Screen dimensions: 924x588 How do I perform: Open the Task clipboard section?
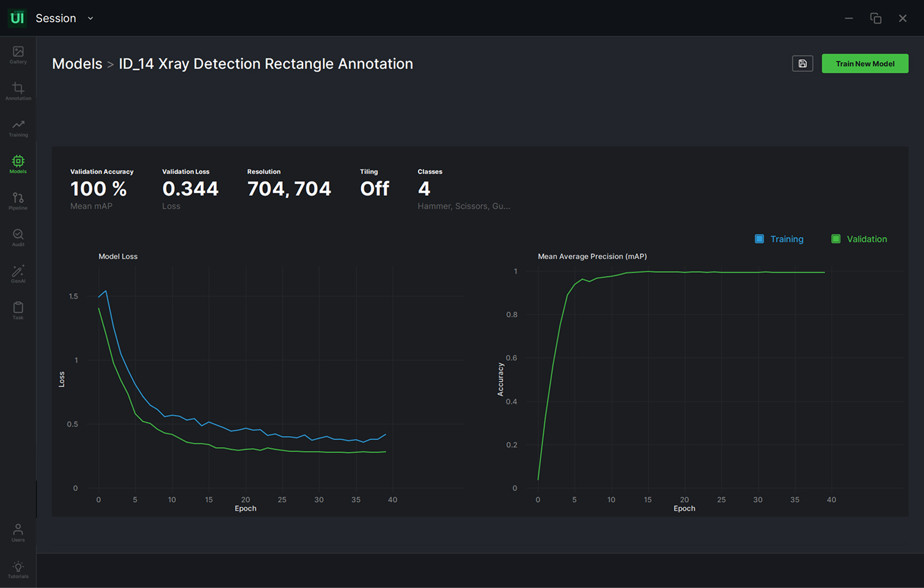pos(18,311)
